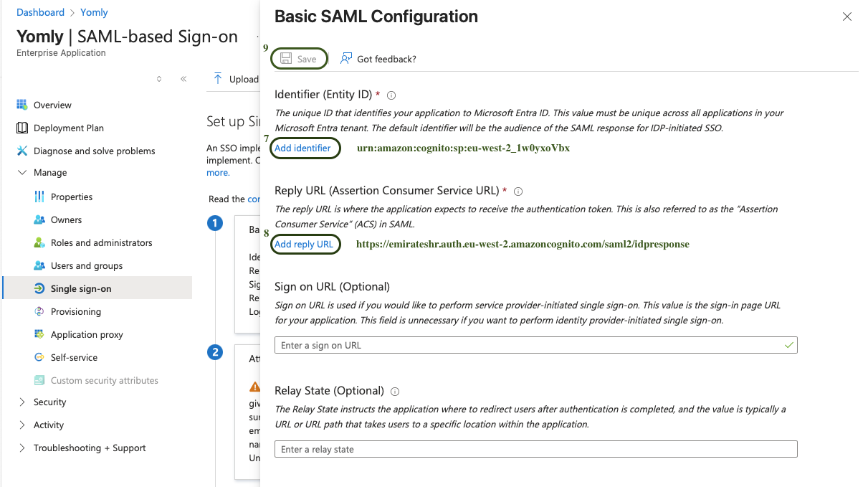
Task: Click the Got feedback person icon
Action: point(346,59)
